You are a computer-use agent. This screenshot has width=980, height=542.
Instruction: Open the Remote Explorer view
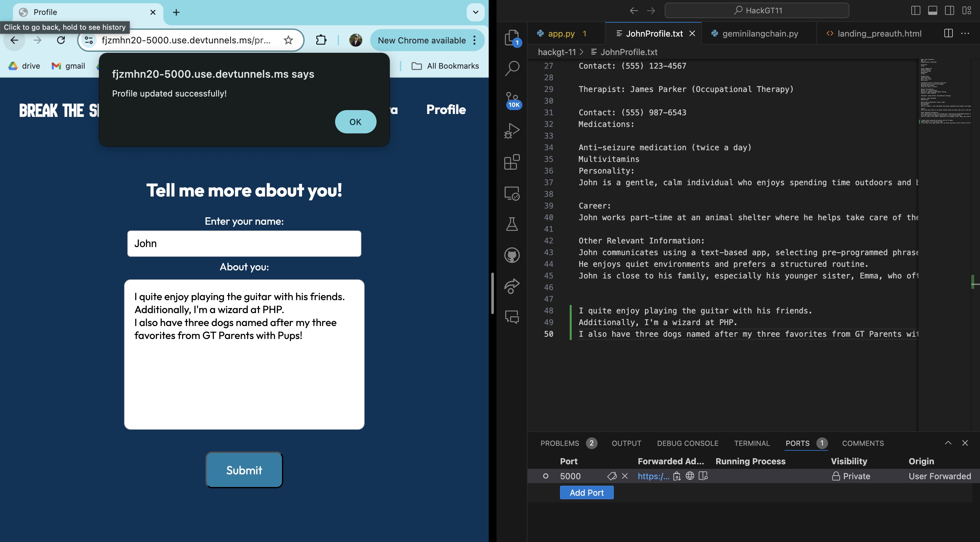click(512, 193)
